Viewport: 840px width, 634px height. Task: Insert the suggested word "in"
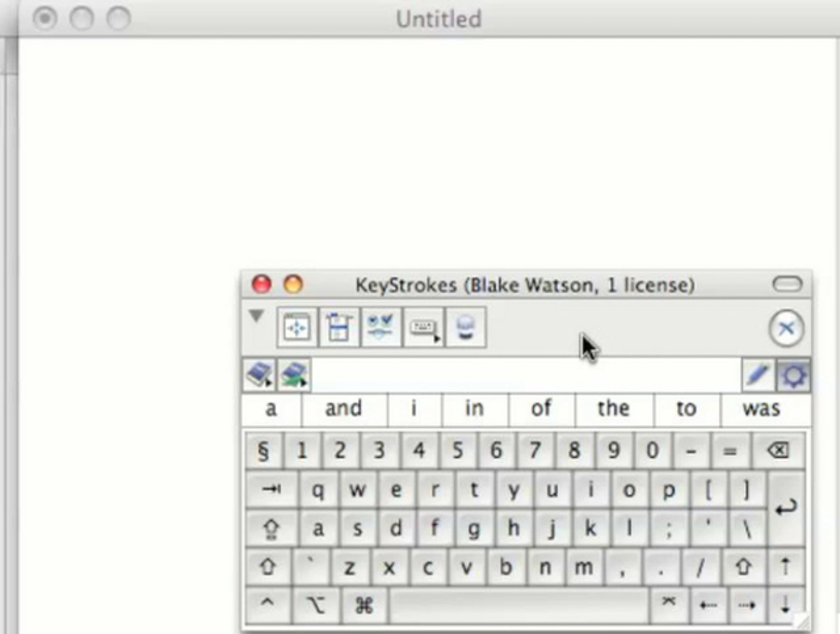(475, 409)
